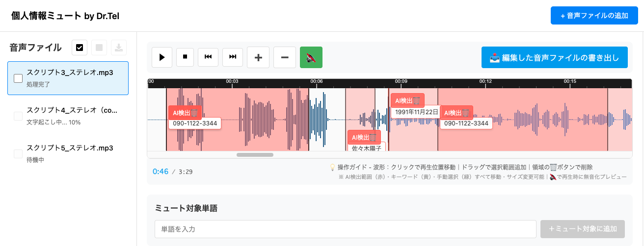Screen dimensions: 644x246
Task: Toggle the green mute preview speaker button
Action: point(311,57)
